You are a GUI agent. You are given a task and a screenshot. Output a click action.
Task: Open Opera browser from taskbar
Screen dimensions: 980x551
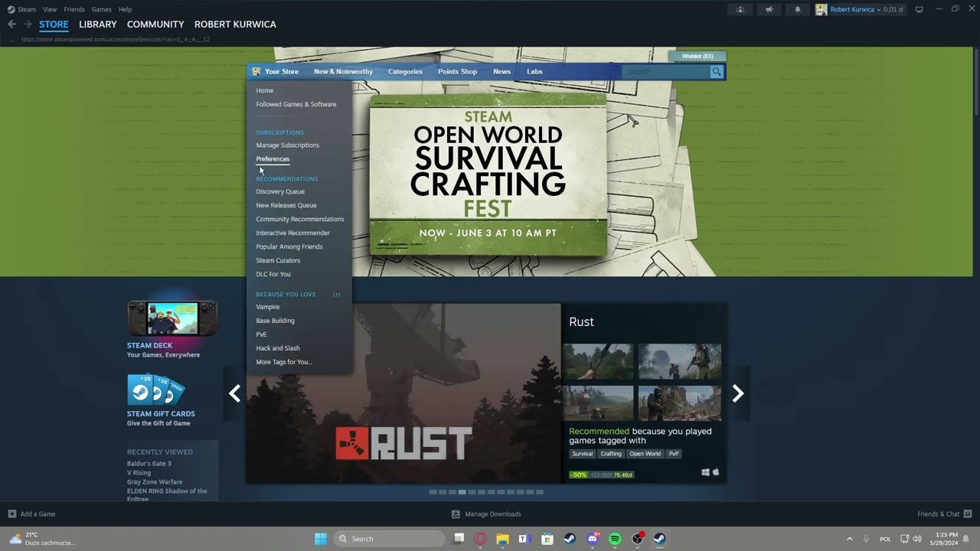click(481, 539)
